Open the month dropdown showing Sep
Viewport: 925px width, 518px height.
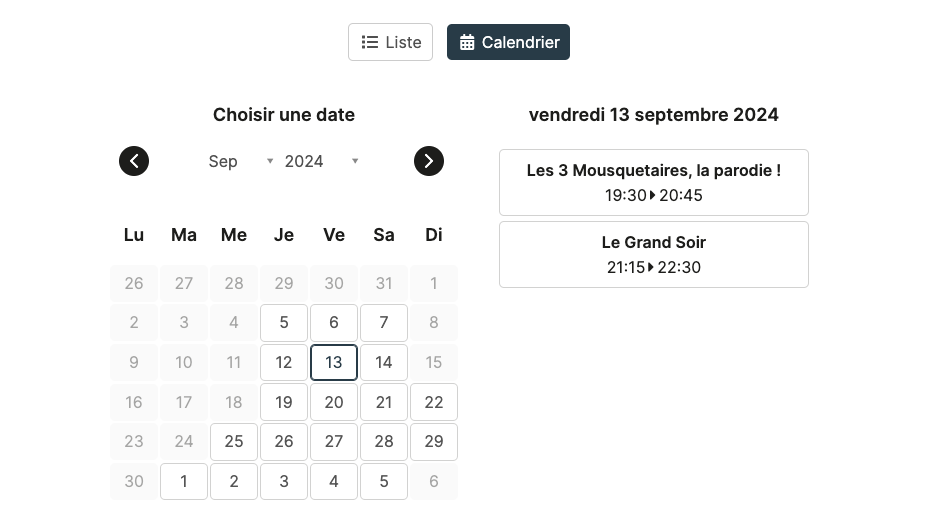pos(240,161)
